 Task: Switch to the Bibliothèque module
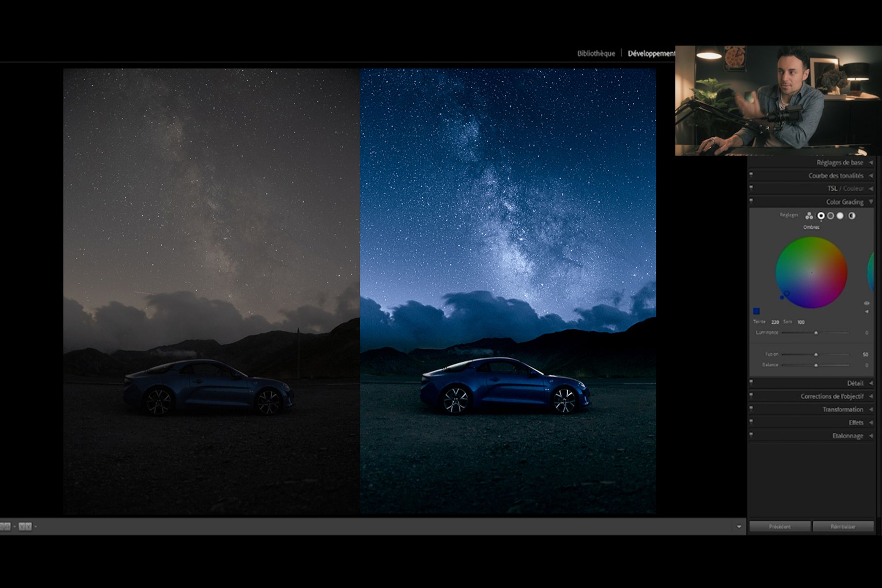click(x=596, y=53)
